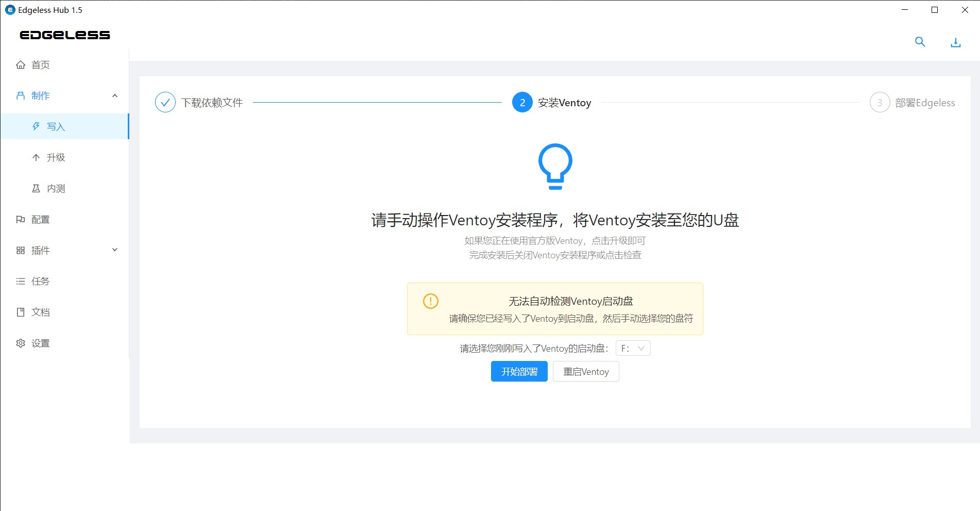The image size is (980, 511).
Task: Close the Edgeless Hub window
Action: (x=965, y=10)
